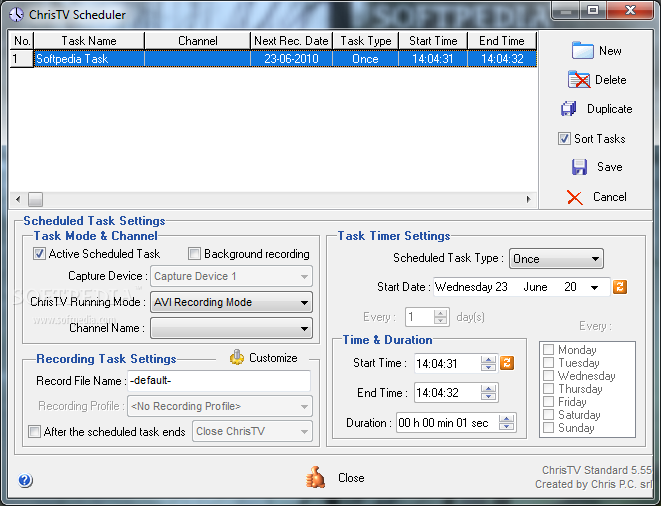661x506 pixels.
Task: Click the horizontal scrollbar thumb of task list
Action: coord(35,199)
